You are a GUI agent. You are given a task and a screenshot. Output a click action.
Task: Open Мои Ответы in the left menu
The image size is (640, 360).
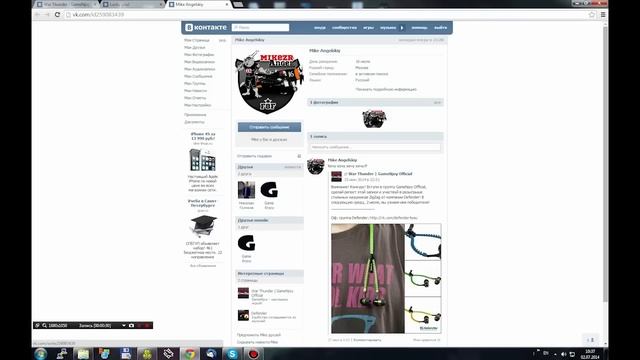(x=195, y=98)
